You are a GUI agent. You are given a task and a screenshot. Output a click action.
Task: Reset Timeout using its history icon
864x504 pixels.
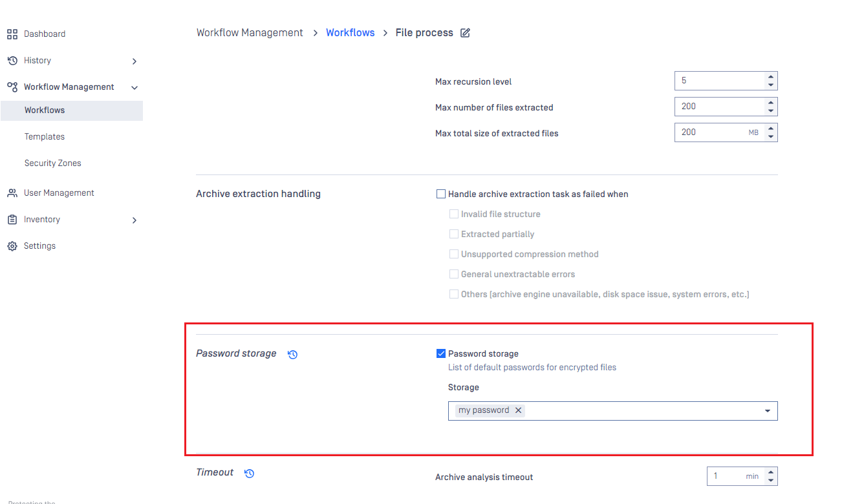click(250, 473)
